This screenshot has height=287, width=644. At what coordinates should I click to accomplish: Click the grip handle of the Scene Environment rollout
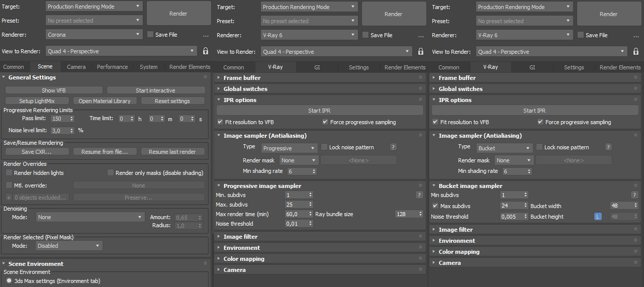click(205, 263)
